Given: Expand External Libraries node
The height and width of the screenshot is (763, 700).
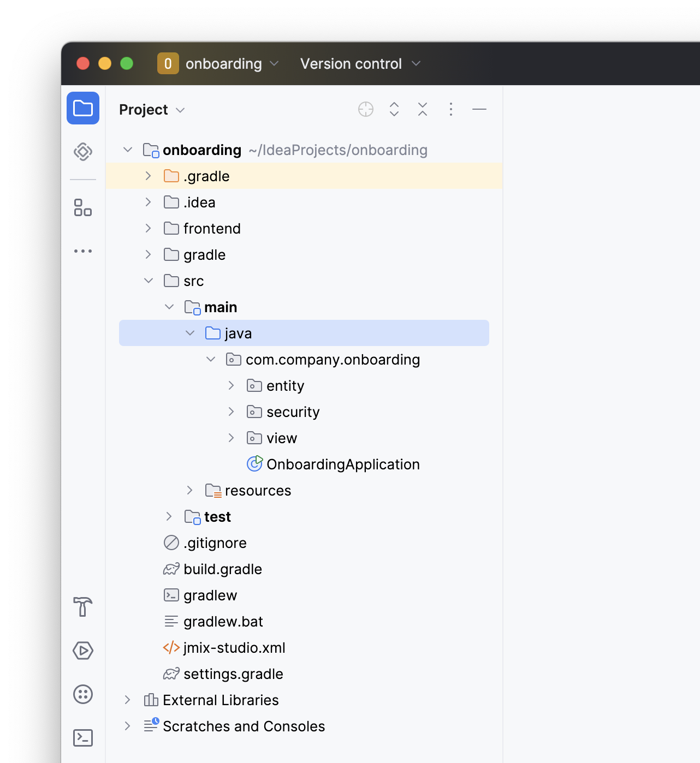Looking at the screenshot, I should point(127,700).
